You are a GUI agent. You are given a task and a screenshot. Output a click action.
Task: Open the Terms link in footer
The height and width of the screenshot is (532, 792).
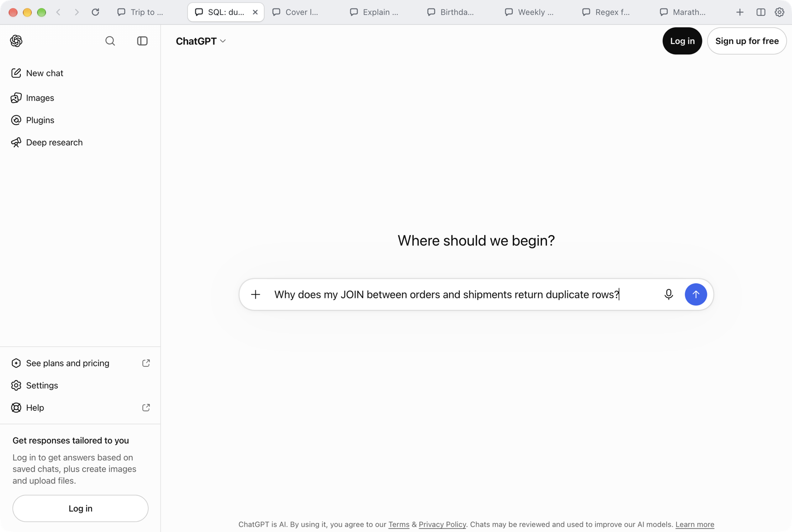coord(399,525)
